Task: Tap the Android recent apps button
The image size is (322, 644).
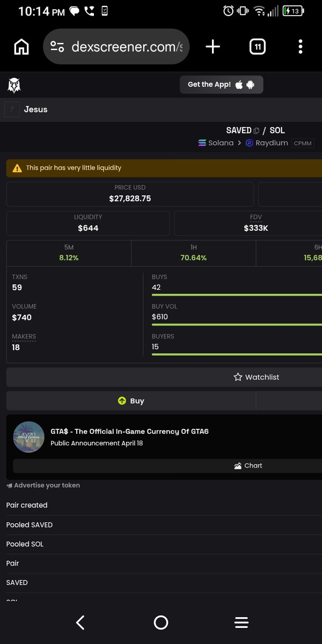Action: click(x=241, y=623)
